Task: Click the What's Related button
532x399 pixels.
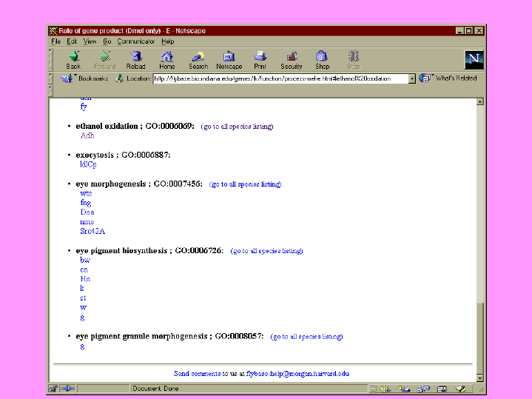Action: 449,78
